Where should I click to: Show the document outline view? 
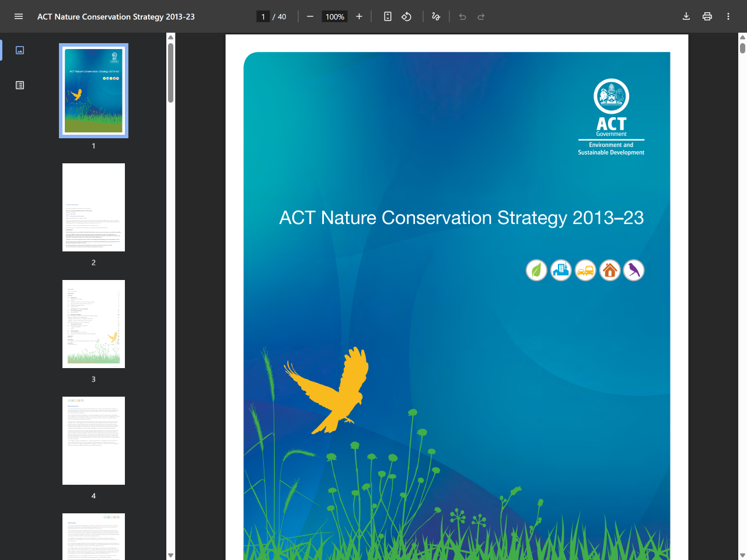coord(20,85)
